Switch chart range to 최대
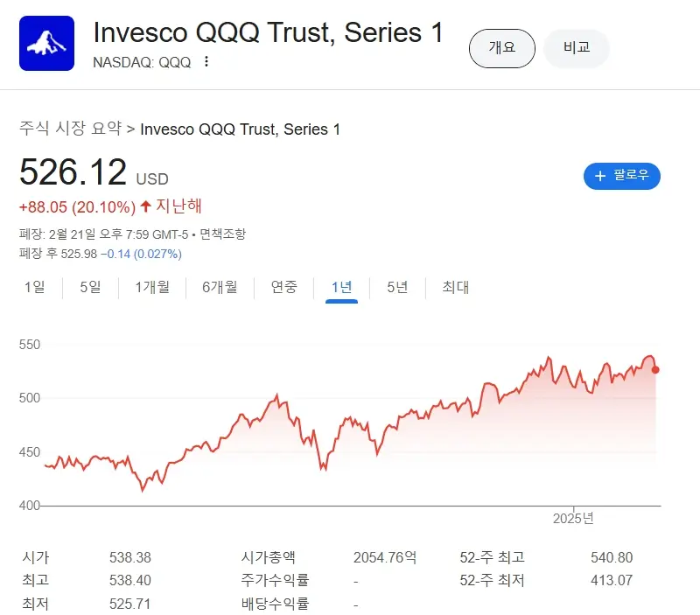This screenshot has height=615, width=700. (x=456, y=287)
